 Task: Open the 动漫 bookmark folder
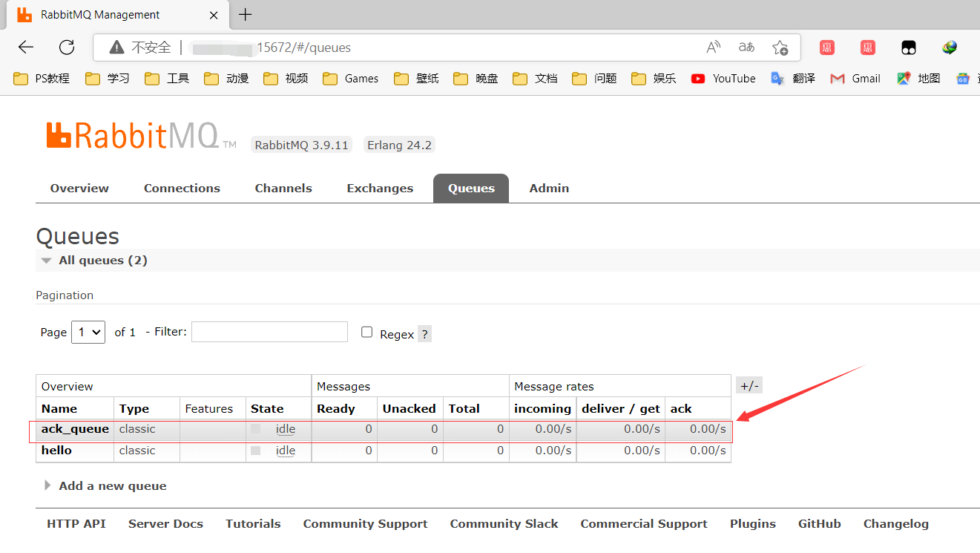tap(226, 79)
